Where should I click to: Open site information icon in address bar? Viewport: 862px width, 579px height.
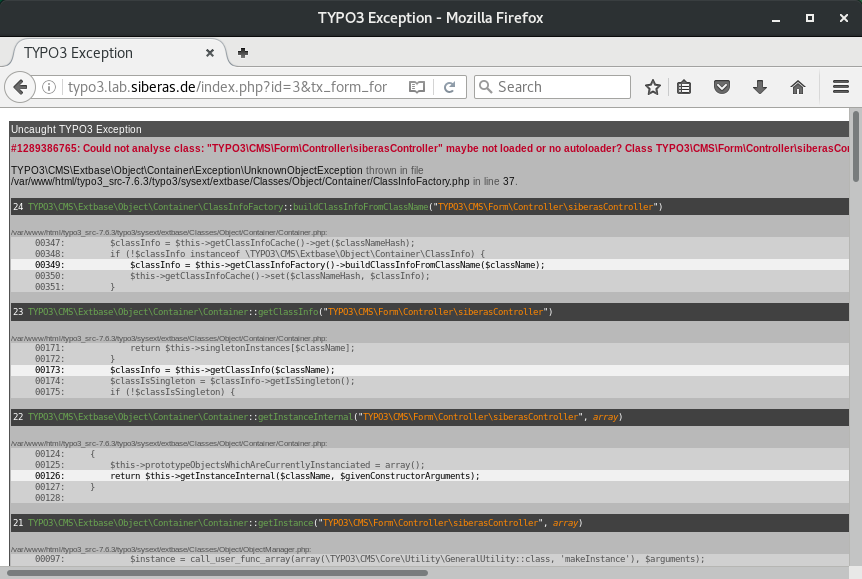point(48,87)
